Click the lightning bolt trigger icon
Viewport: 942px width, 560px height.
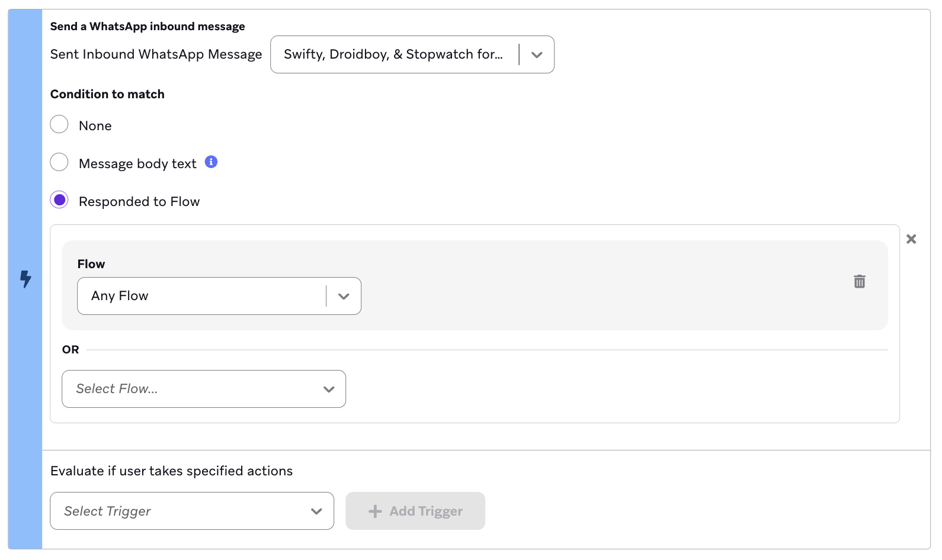(25, 279)
